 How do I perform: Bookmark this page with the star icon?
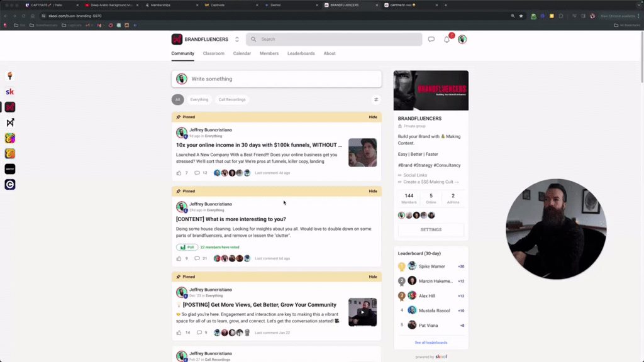[x=521, y=16]
